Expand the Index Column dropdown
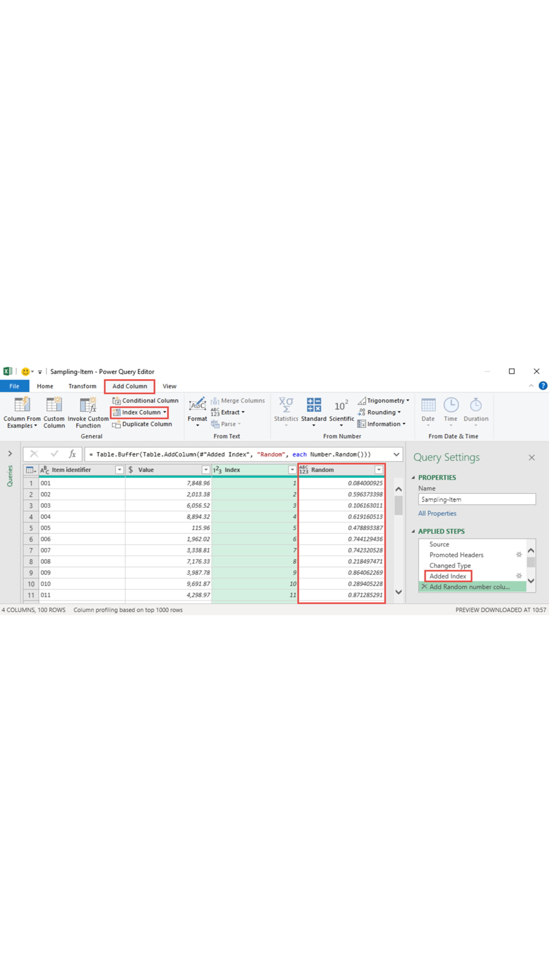Screen dimensions: 551x980 (x=164, y=412)
